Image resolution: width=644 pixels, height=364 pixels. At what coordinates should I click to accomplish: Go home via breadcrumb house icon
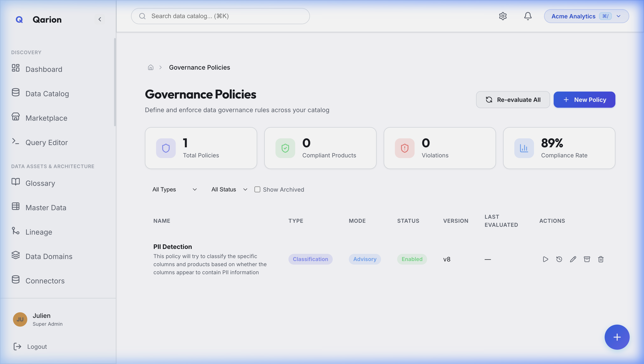[x=150, y=67]
